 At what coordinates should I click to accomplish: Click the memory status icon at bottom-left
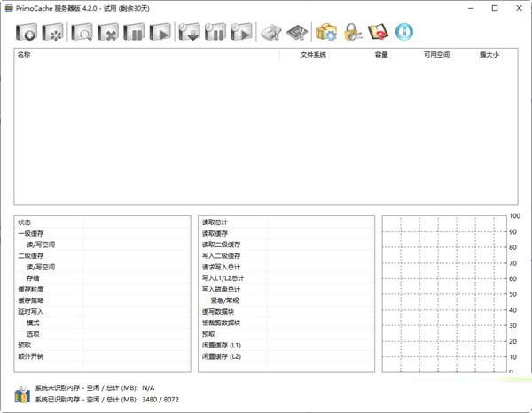pyautogui.click(x=22, y=394)
